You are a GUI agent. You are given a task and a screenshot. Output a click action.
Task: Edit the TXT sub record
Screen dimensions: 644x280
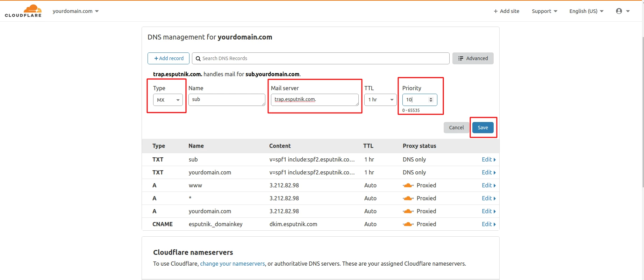click(488, 159)
